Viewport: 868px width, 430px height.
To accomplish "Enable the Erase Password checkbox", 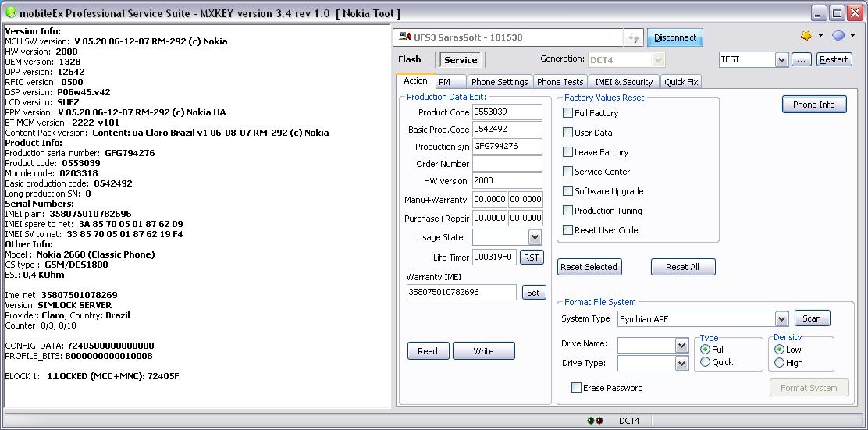I will click(576, 387).
